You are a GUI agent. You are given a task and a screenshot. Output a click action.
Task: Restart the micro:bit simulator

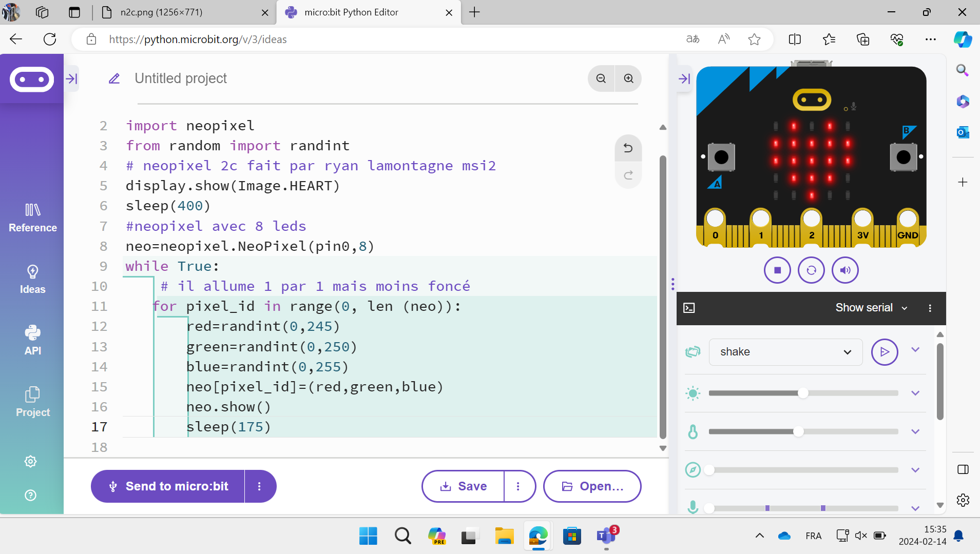(x=811, y=270)
